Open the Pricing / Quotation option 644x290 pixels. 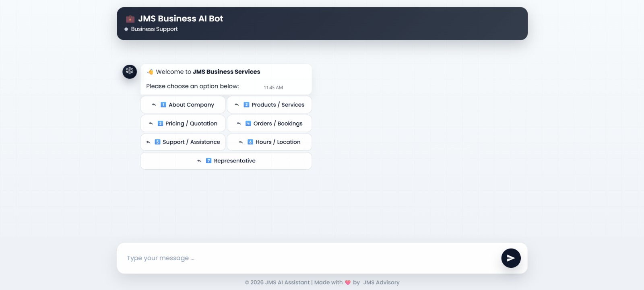click(x=183, y=123)
